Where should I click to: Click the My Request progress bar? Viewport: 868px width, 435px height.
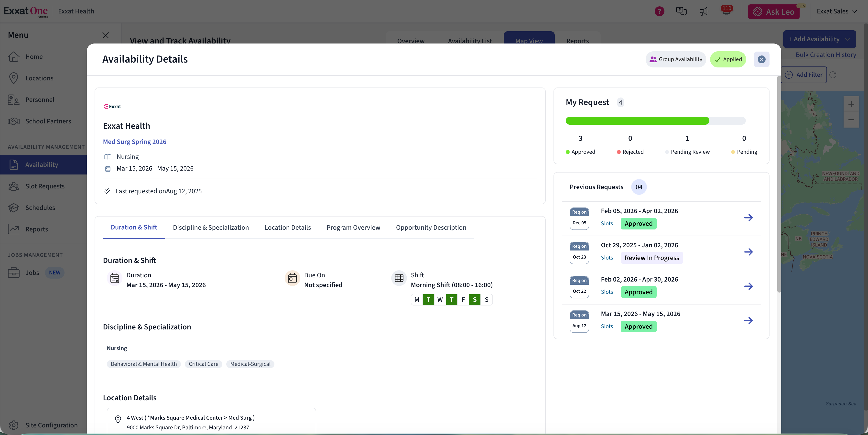[x=655, y=121]
